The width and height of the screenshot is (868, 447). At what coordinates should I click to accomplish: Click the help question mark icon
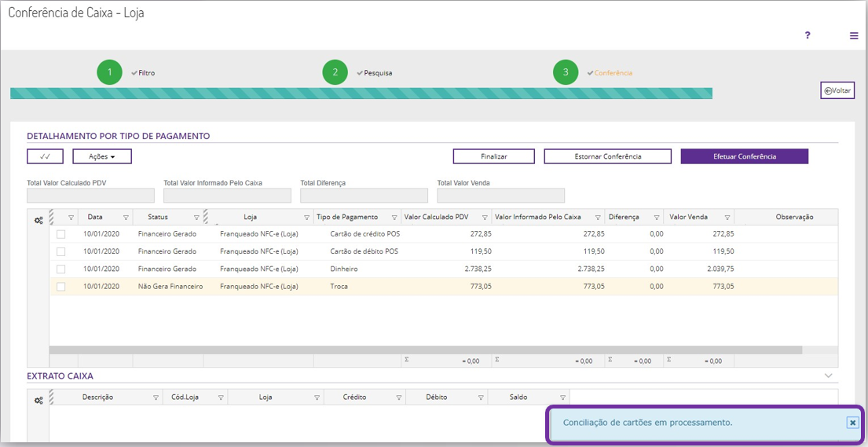[808, 35]
